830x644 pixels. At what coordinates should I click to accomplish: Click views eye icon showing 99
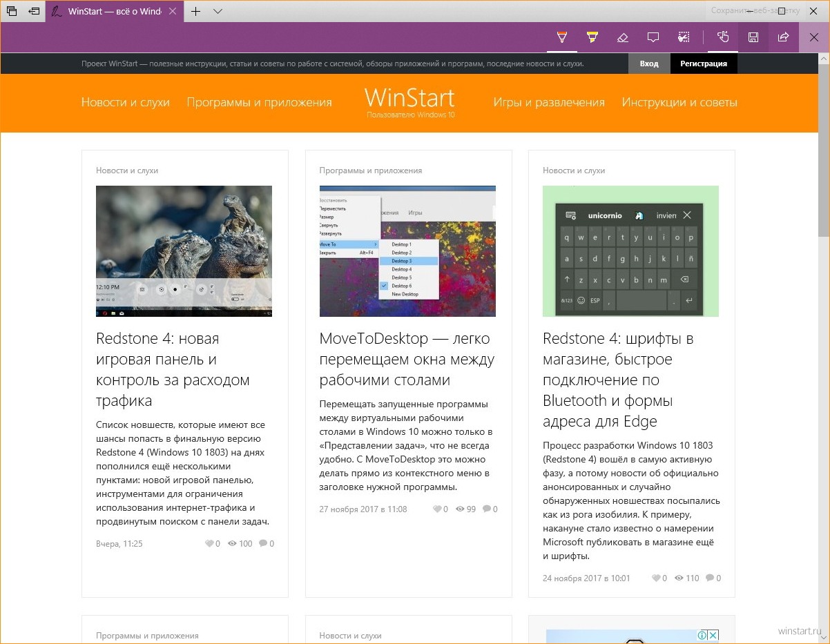tap(459, 509)
